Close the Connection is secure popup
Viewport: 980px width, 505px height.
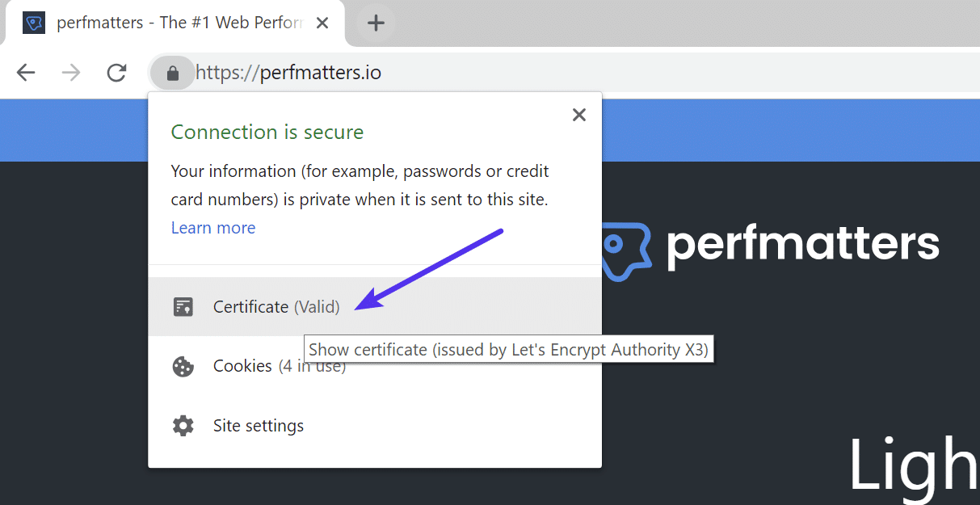click(578, 115)
